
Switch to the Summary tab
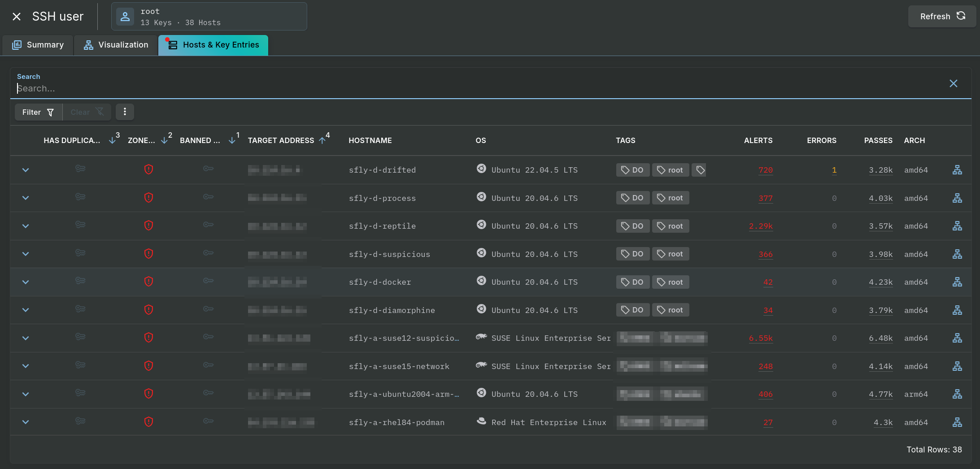pyautogui.click(x=38, y=45)
